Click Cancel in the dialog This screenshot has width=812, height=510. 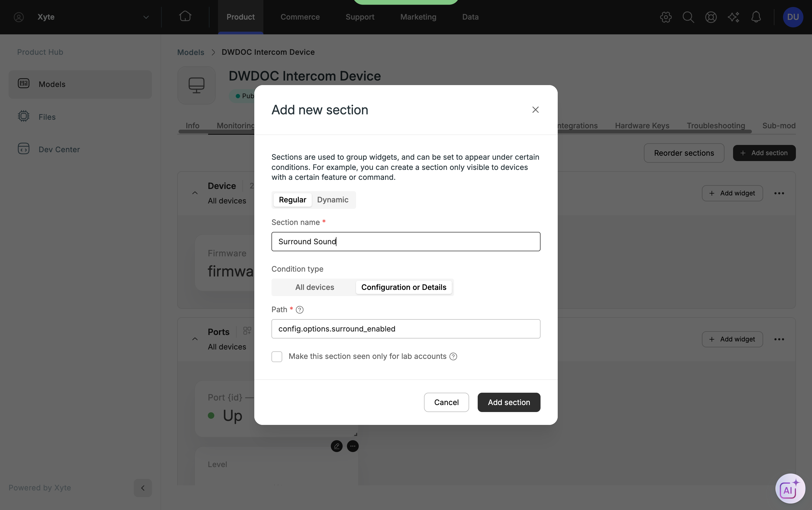pos(447,402)
